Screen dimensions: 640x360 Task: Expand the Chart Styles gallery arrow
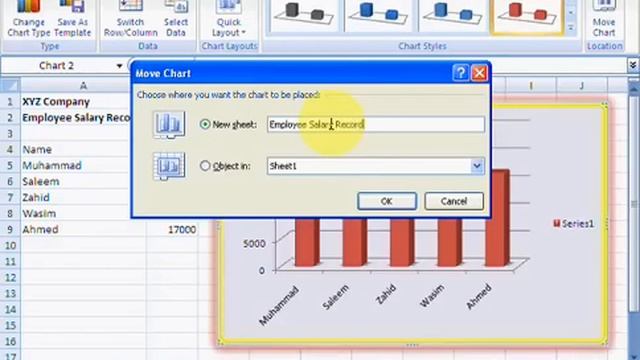coord(571,28)
